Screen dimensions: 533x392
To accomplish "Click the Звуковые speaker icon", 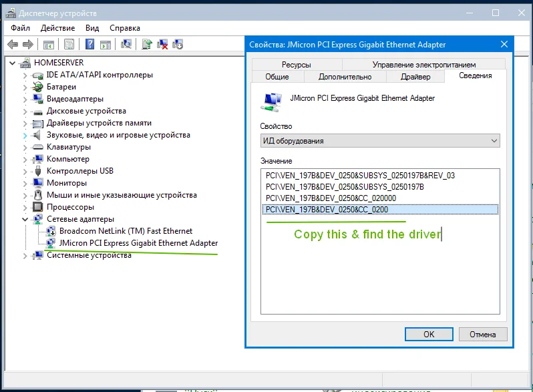I will (37, 135).
